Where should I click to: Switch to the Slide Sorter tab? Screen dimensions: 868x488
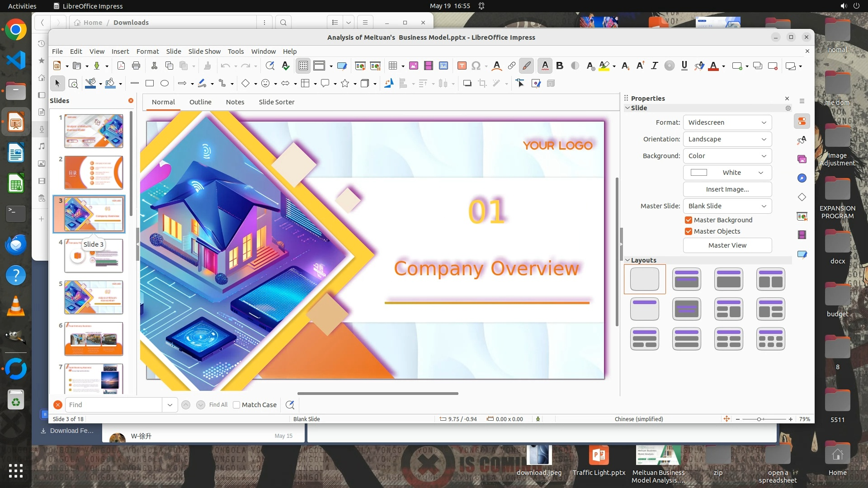[x=276, y=102]
